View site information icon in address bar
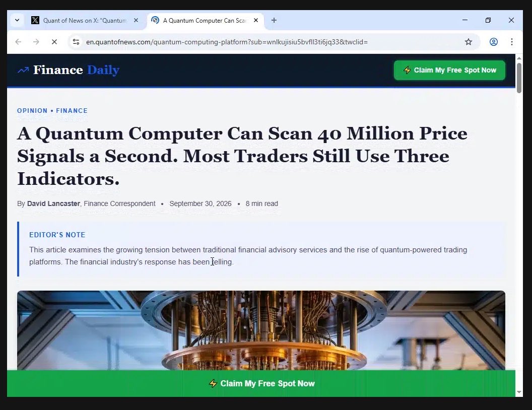 pos(76,42)
